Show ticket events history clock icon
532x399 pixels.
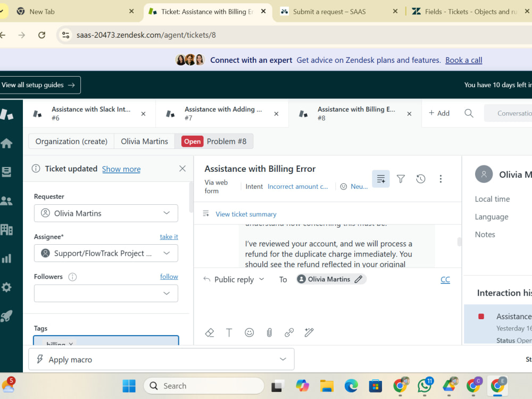tap(421, 179)
